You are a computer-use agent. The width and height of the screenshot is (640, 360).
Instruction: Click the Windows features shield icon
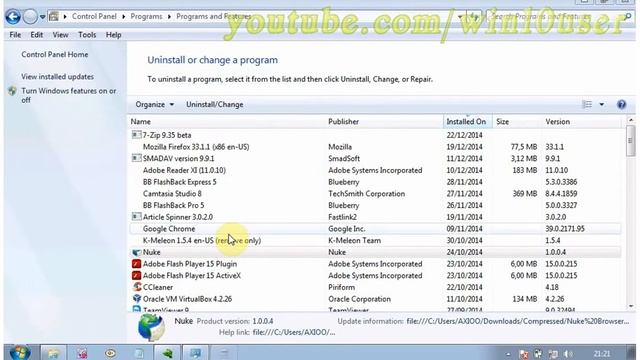click(12, 91)
